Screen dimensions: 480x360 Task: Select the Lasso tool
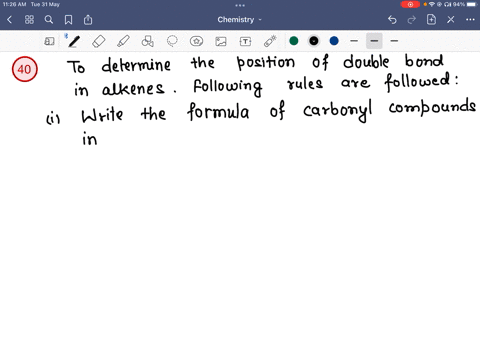[x=172, y=41]
